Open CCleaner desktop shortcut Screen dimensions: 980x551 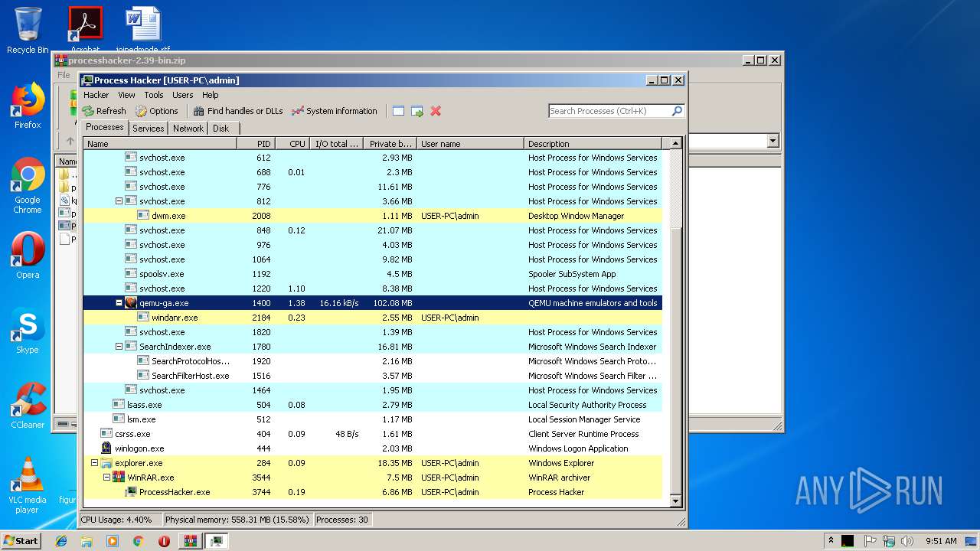(x=28, y=406)
